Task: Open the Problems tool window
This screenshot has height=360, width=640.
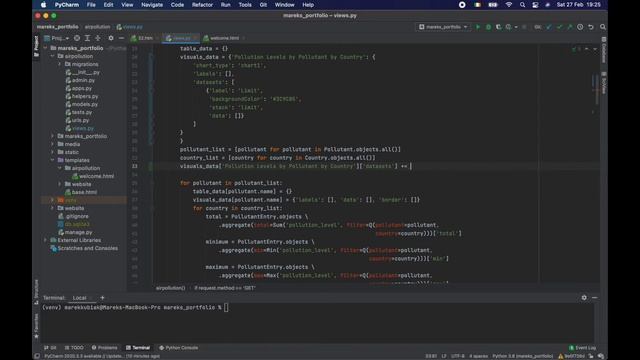Action: [x=104, y=348]
